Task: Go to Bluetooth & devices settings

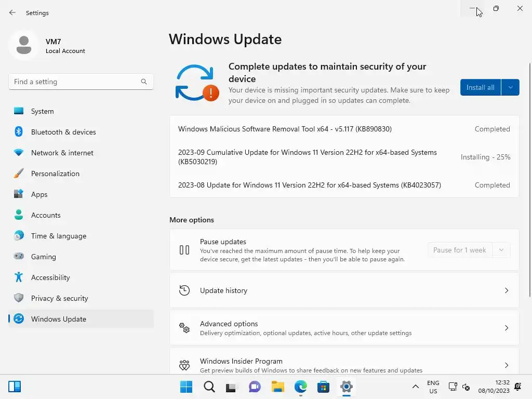Action: point(81,131)
